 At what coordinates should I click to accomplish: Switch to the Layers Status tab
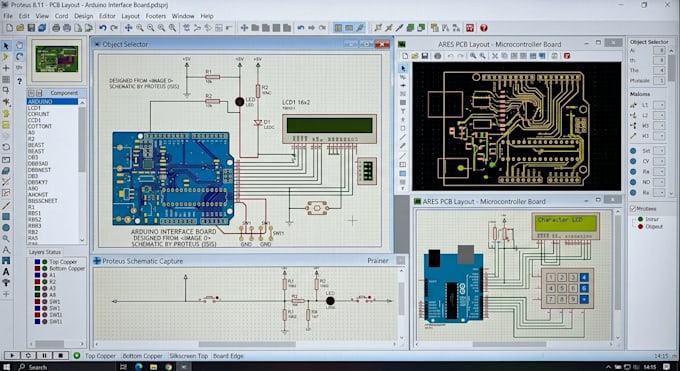click(45, 252)
